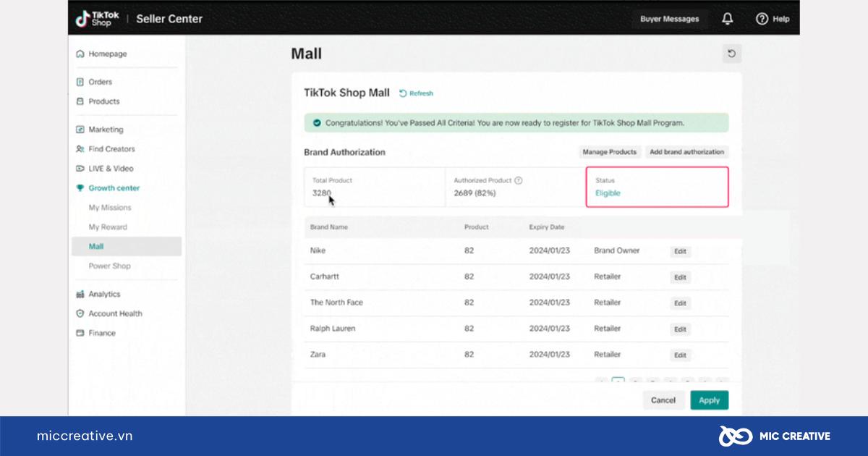Open Buyer Messages

[670, 19]
